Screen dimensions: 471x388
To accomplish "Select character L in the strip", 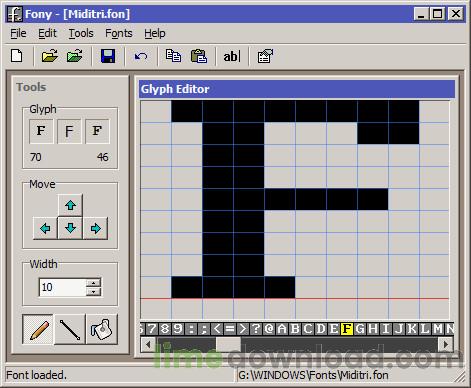I will [x=425, y=329].
